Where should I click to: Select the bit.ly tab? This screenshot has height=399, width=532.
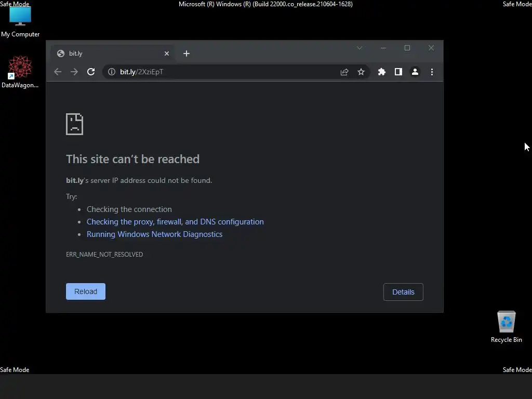pyautogui.click(x=113, y=54)
